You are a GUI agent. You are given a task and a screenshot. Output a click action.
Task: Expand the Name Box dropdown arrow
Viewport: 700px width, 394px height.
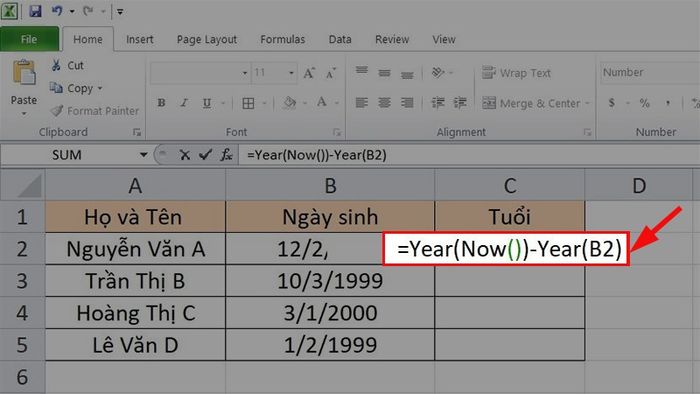143,155
